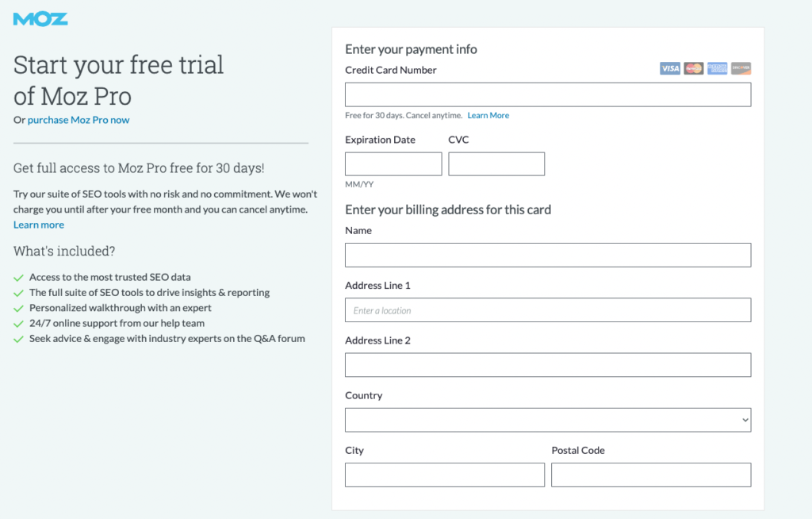Click the Discover card icon
Image resolution: width=812 pixels, height=519 pixels.
pos(741,68)
